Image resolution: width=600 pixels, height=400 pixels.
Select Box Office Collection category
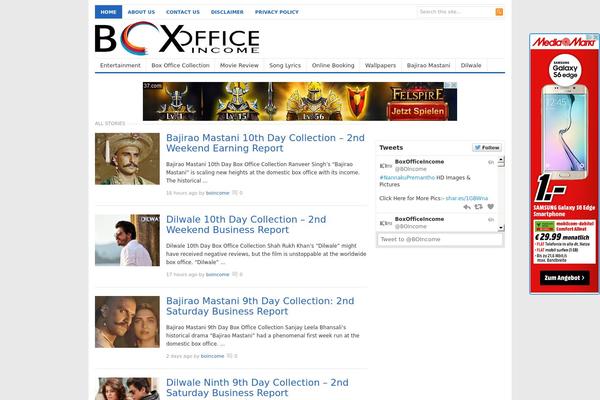[x=180, y=65]
